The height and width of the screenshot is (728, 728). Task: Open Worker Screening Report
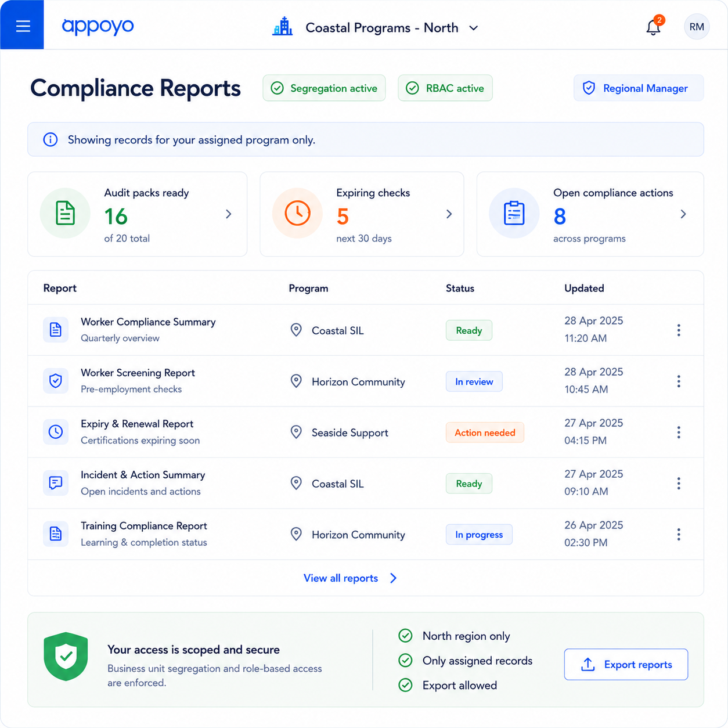pyautogui.click(x=138, y=373)
